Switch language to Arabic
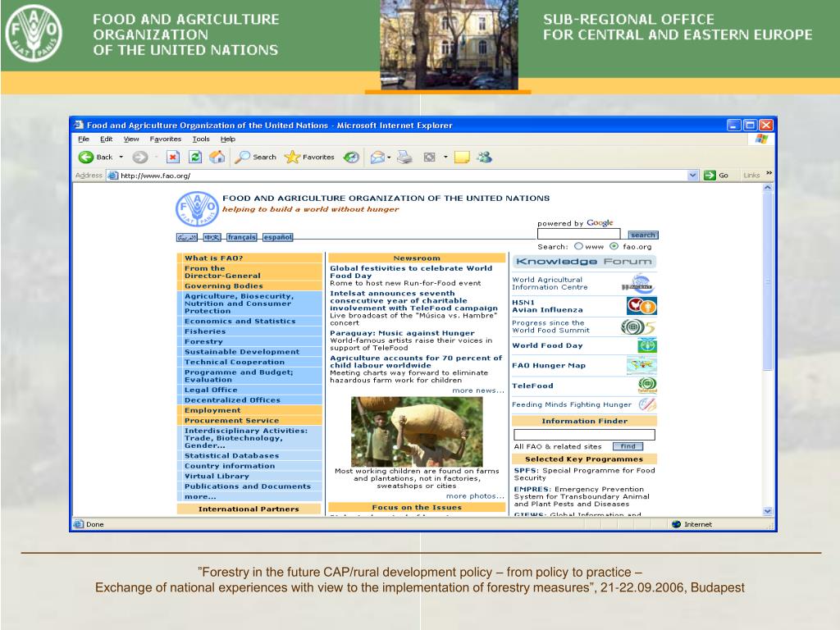The image size is (840, 630). click(x=187, y=237)
